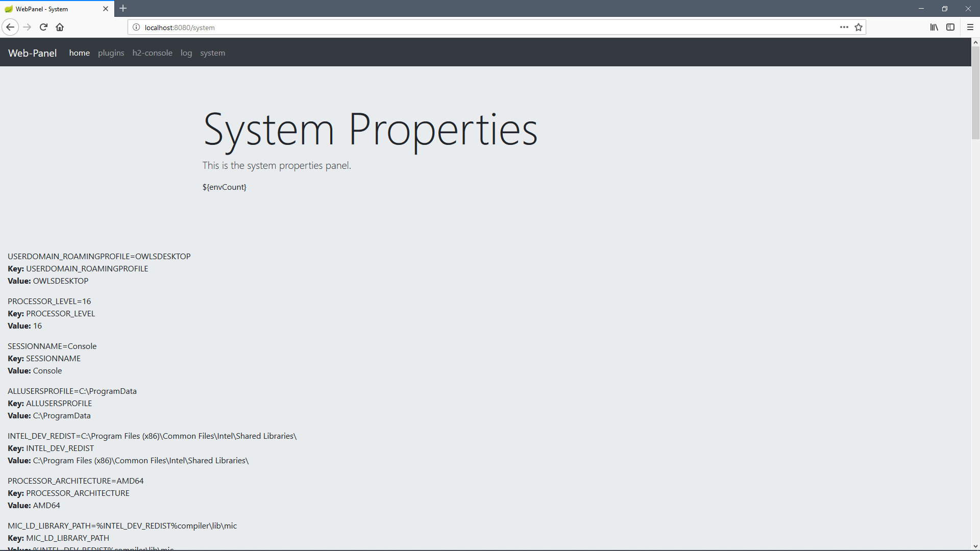
Task: Show site information in address bar
Action: click(136, 27)
